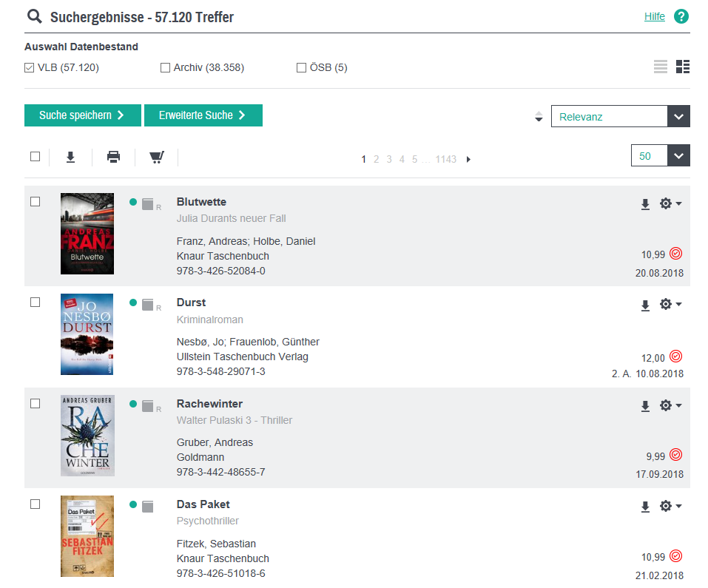Jump to last page 1143
Image resolution: width=708 pixels, height=588 pixels.
[445, 159]
